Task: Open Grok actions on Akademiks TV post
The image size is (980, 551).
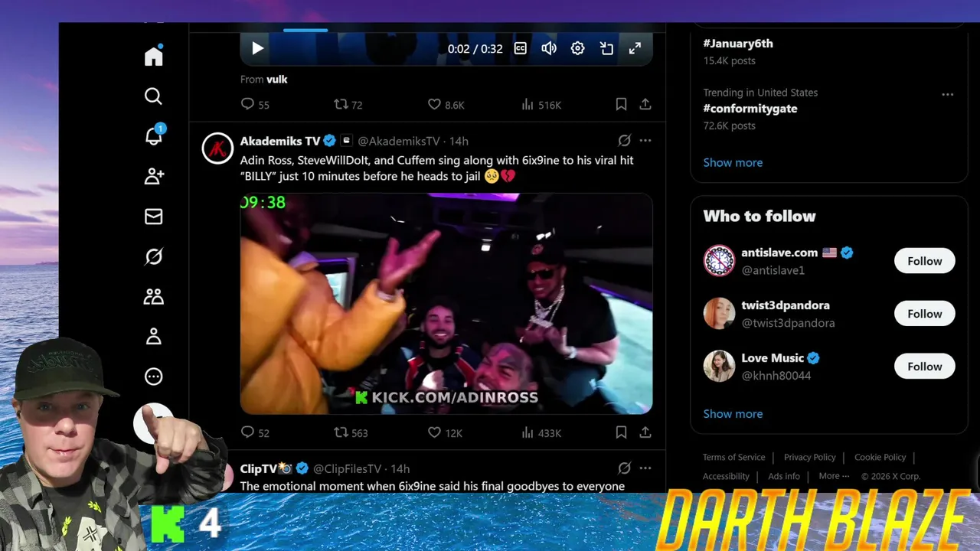Action: tap(624, 141)
